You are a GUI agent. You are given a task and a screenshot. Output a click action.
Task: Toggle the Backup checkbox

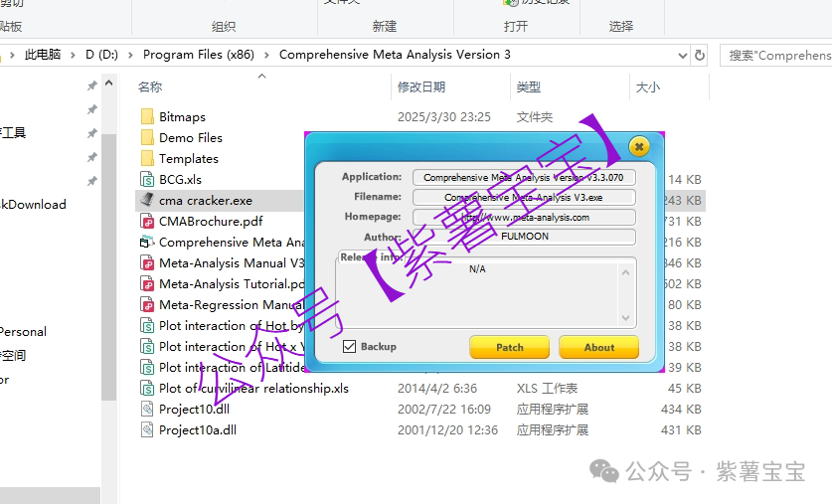tap(349, 347)
